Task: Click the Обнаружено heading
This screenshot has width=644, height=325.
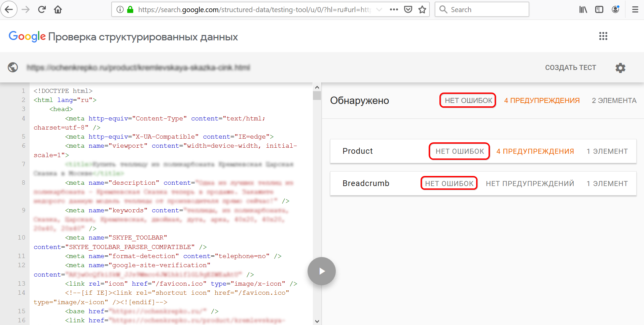Action: tap(359, 101)
